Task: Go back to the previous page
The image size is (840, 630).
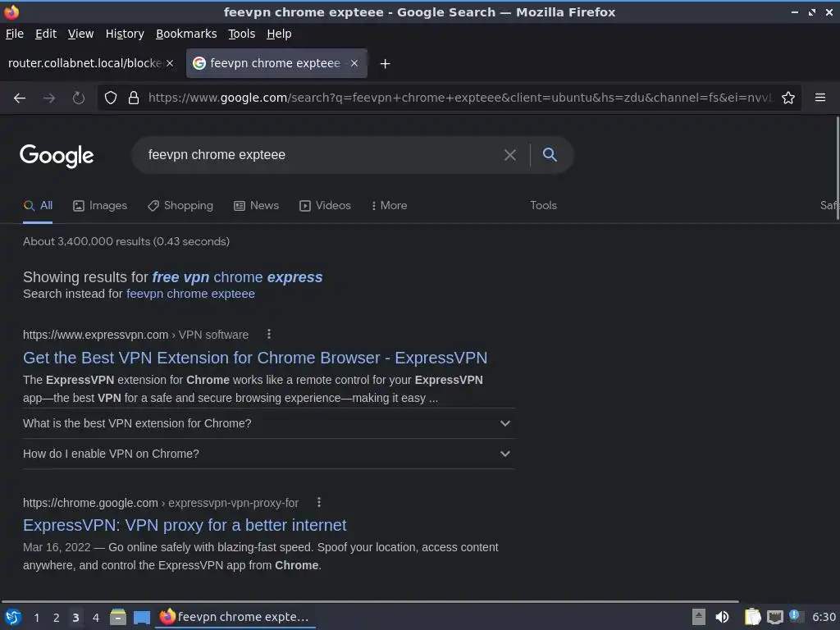Action: pyautogui.click(x=20, y=98)
